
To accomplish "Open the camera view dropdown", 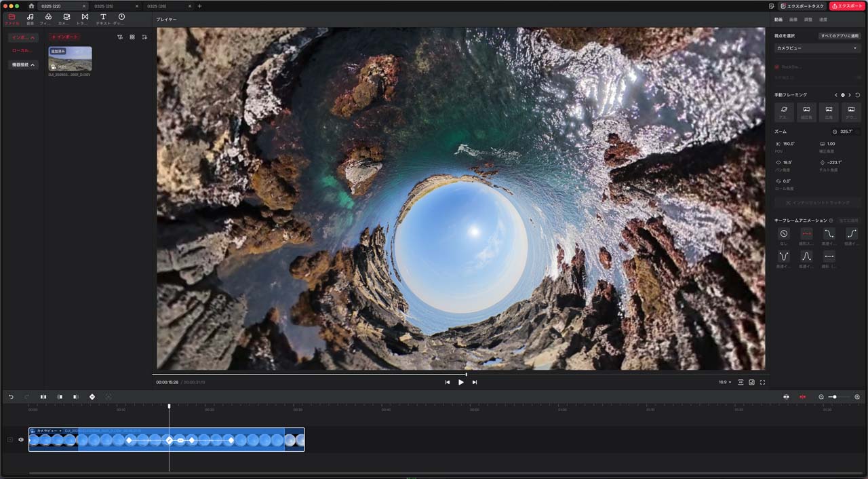I will coord(817,48).
